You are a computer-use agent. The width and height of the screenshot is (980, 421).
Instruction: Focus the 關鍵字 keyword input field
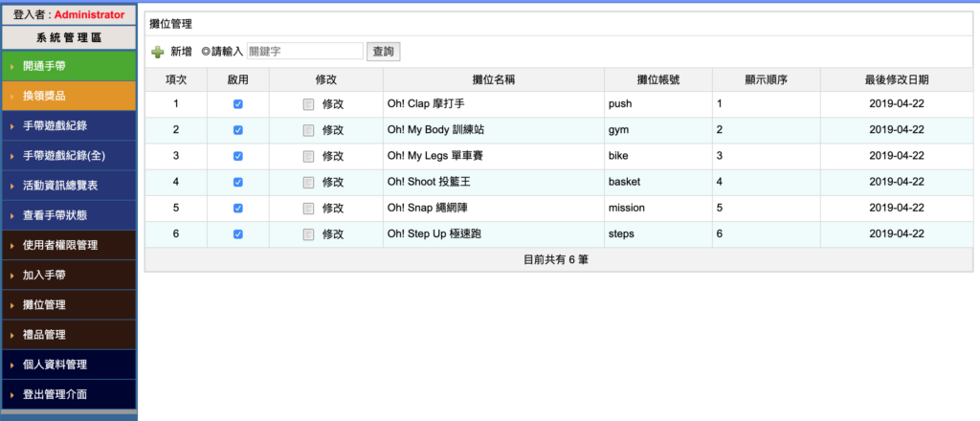(305, 52)
